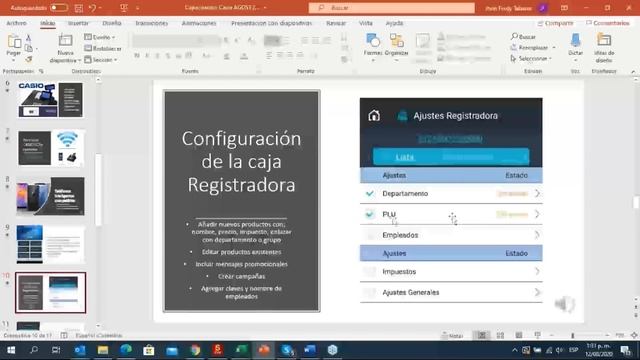
Task: Select slide 6 Casio thumbnail
Action: pyautogui.click(x=51, y=100)
